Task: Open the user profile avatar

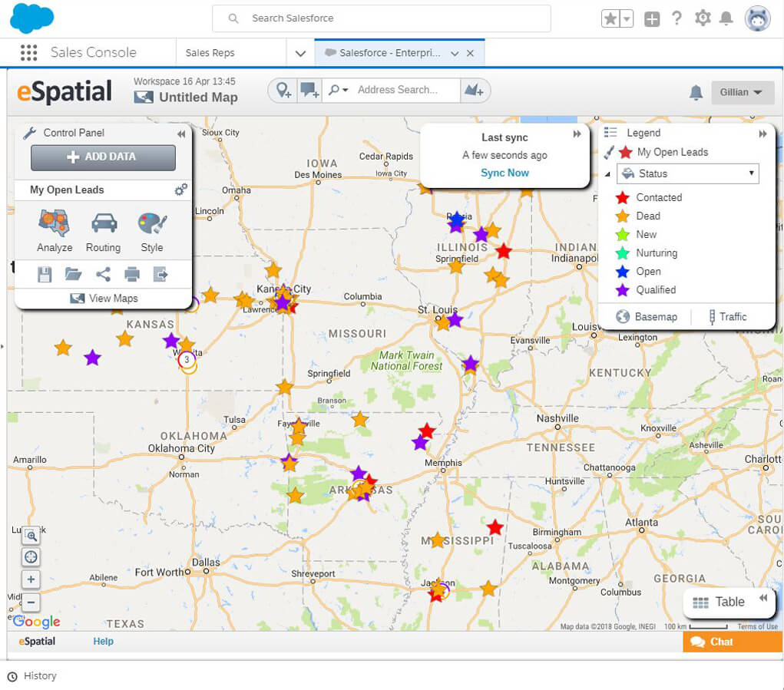Action: (x=757, y=19)
